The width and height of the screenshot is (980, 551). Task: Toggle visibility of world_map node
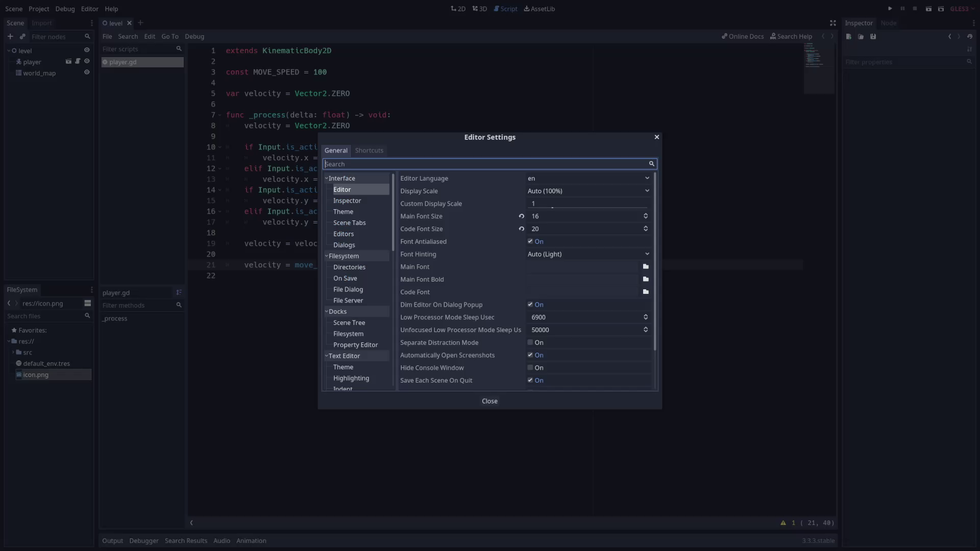87,72
